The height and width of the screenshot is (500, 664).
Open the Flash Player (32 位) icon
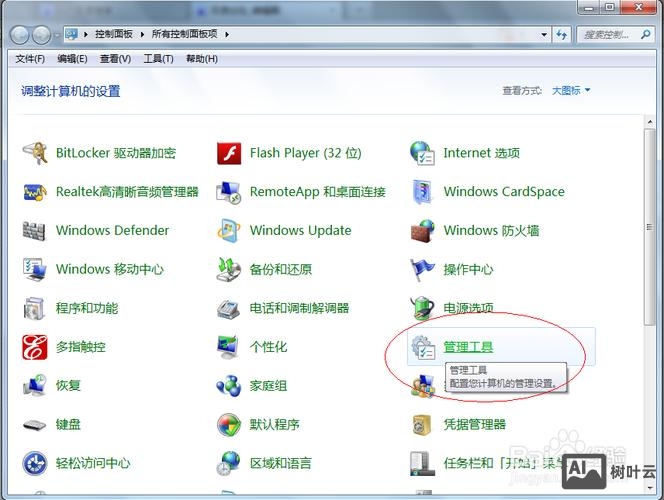point(229,153)
